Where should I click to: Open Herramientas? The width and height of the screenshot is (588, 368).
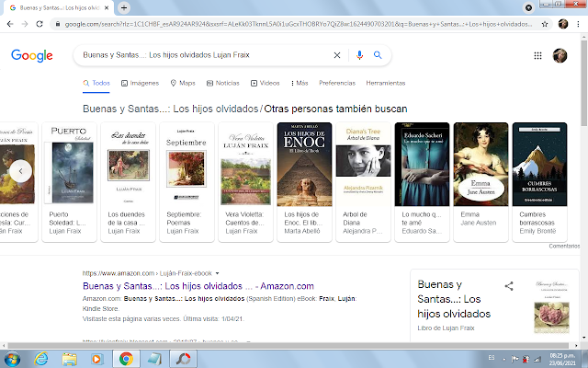386,83
